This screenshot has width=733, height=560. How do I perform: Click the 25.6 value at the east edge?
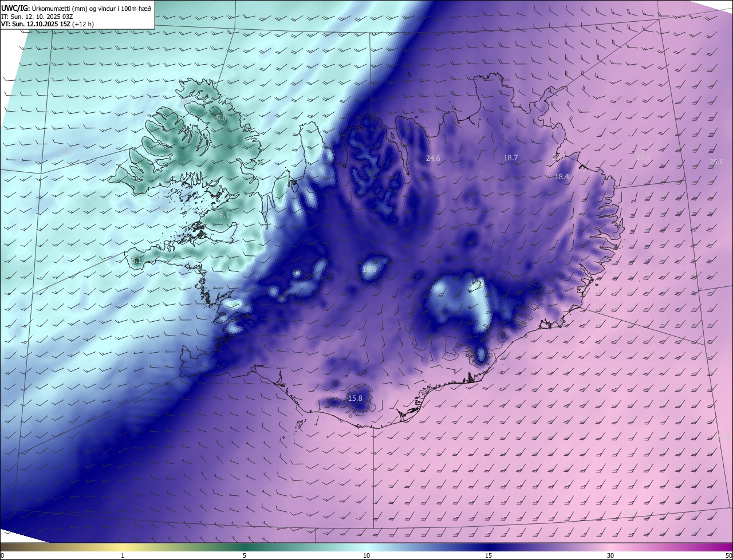pyautogui.click(x=716, y=162)
